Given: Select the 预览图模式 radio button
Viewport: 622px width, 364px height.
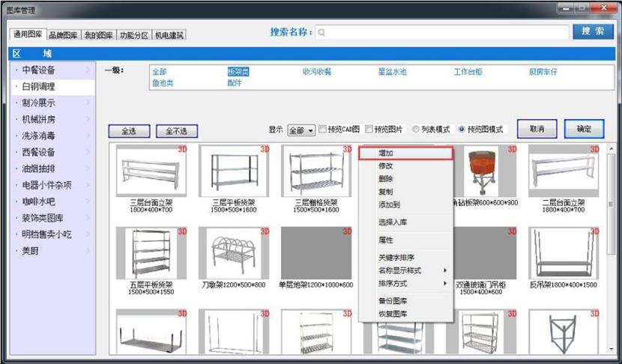Looking at the screenshot, I should coord(462,130).
